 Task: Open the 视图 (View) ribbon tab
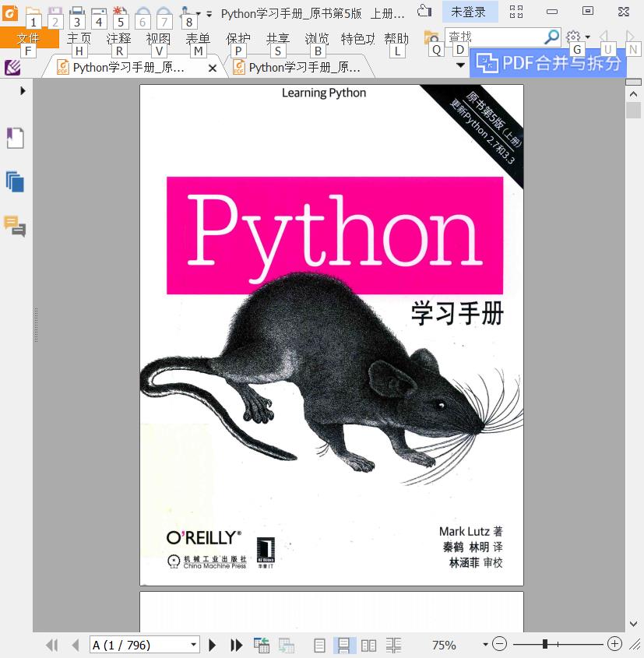158,38
